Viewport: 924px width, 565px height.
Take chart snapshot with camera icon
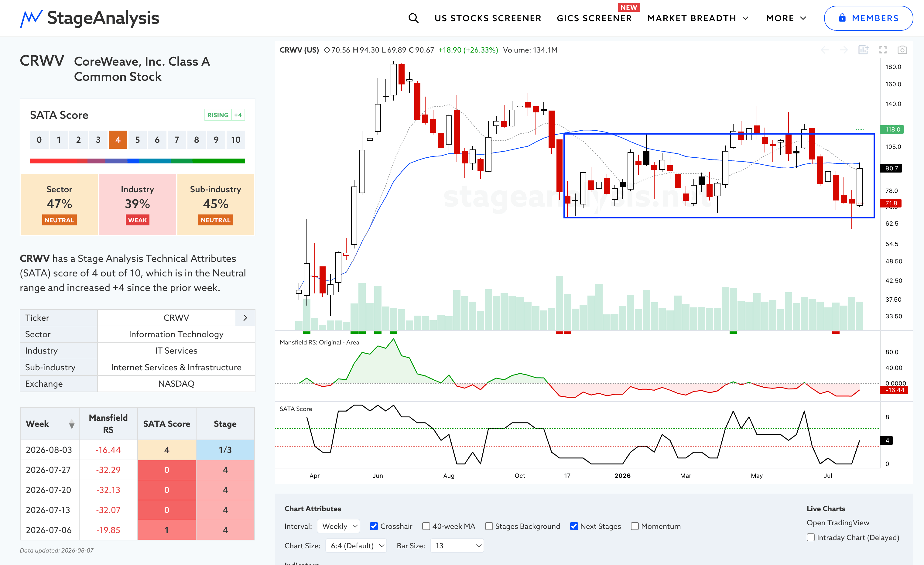click(902, 50)
